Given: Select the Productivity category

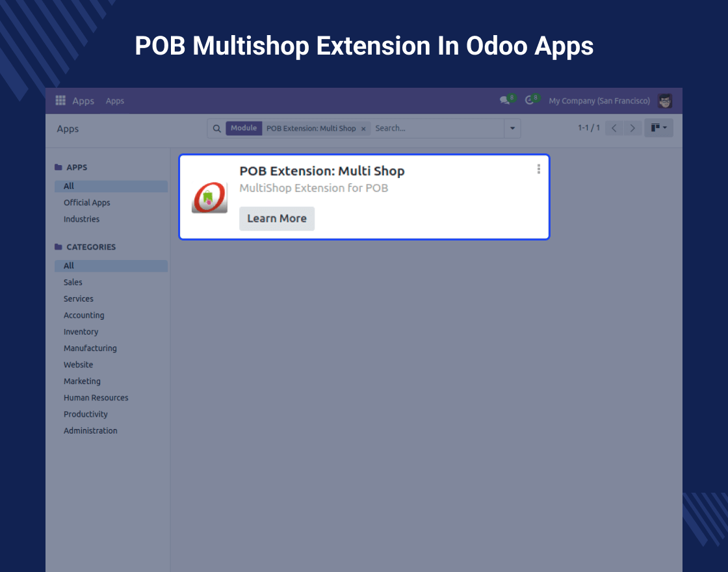Looking at the screenshot, I should click(x=85, y=414).
